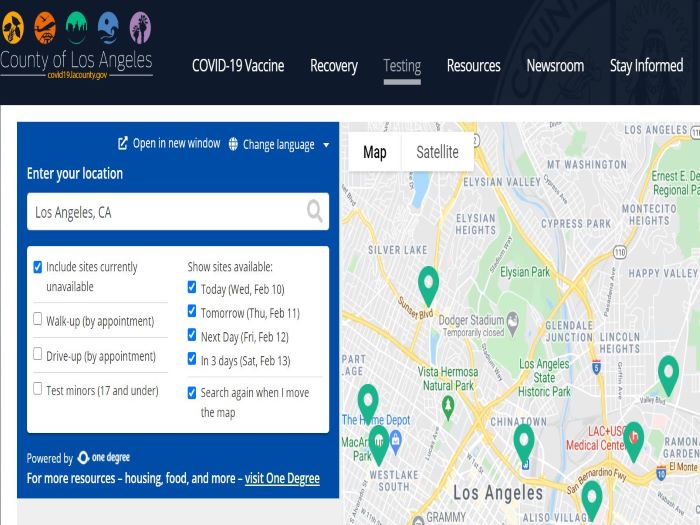Uncheck Tomorrow (Thu, Feb 11)

[x=192, y=311]
